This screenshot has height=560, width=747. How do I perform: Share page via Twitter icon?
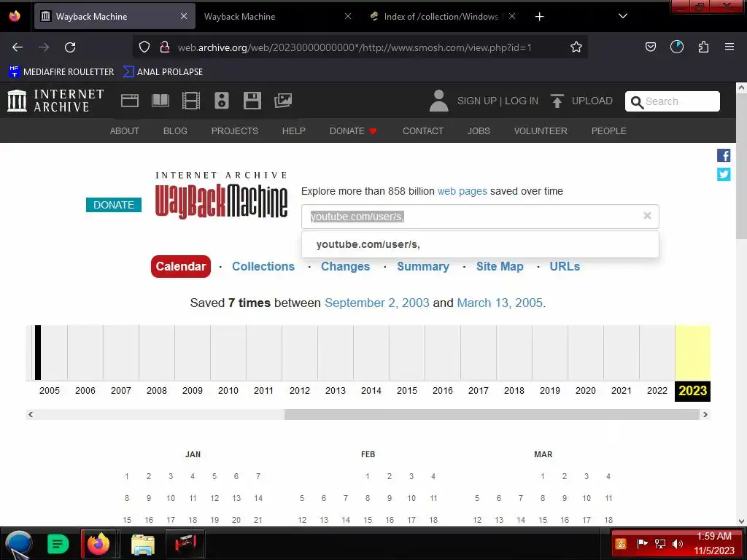(723, 174)
